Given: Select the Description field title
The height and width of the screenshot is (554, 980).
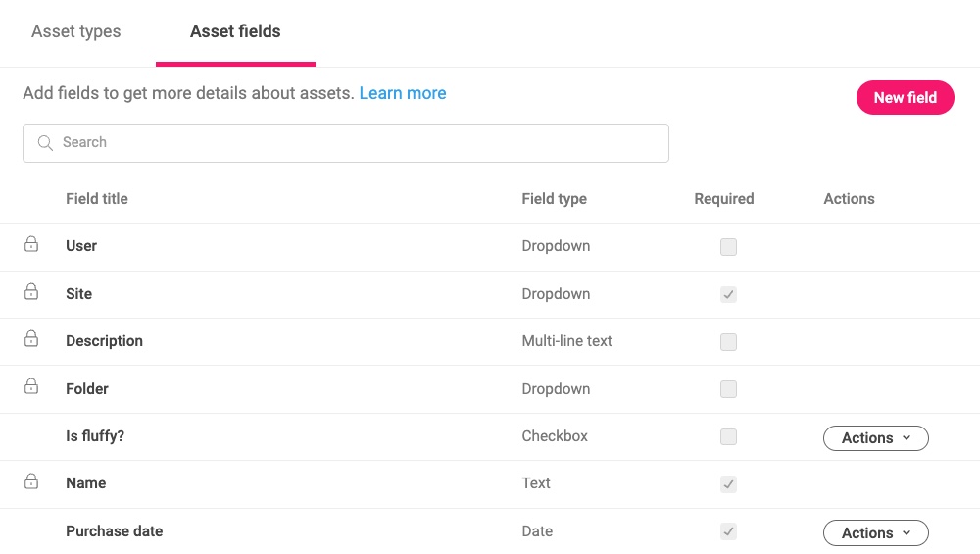Looking at the screenshot, I should tap(105, 341).
